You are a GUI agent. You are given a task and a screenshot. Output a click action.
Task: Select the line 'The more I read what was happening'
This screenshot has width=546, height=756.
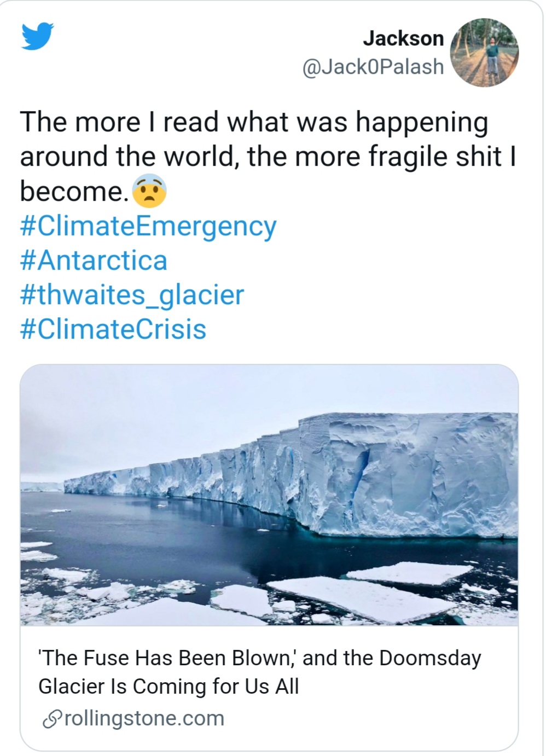point(254,123)
